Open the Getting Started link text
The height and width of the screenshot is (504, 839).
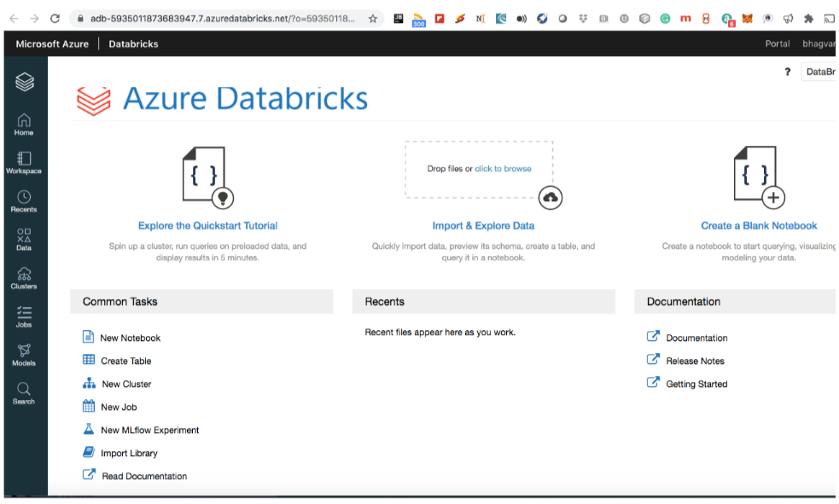(696, 384)
